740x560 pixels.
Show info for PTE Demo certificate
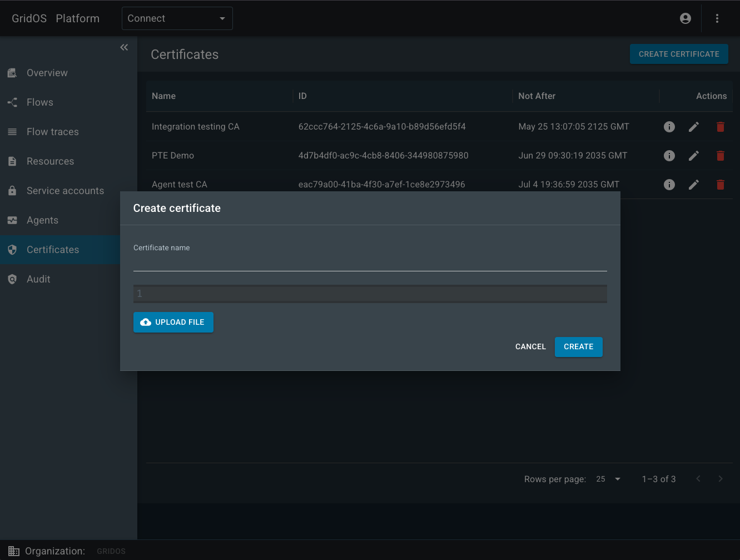point(669,156)
